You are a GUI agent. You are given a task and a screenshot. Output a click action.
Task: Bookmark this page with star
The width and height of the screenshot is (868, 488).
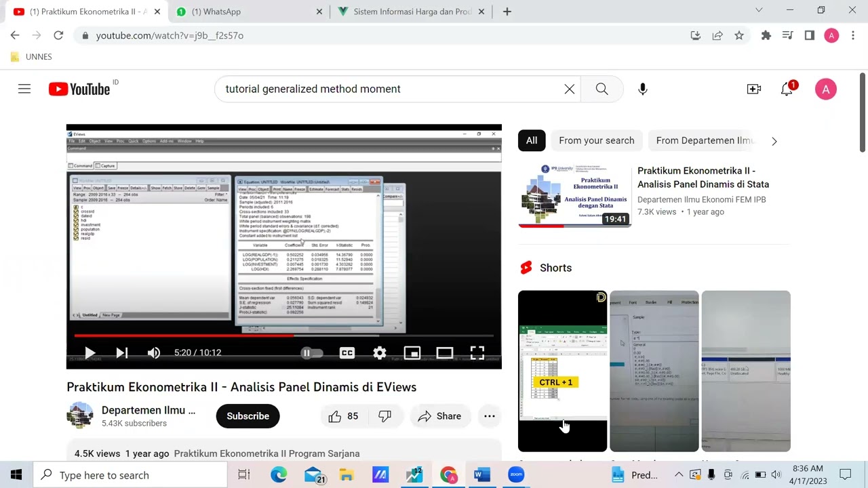point(739,35)
